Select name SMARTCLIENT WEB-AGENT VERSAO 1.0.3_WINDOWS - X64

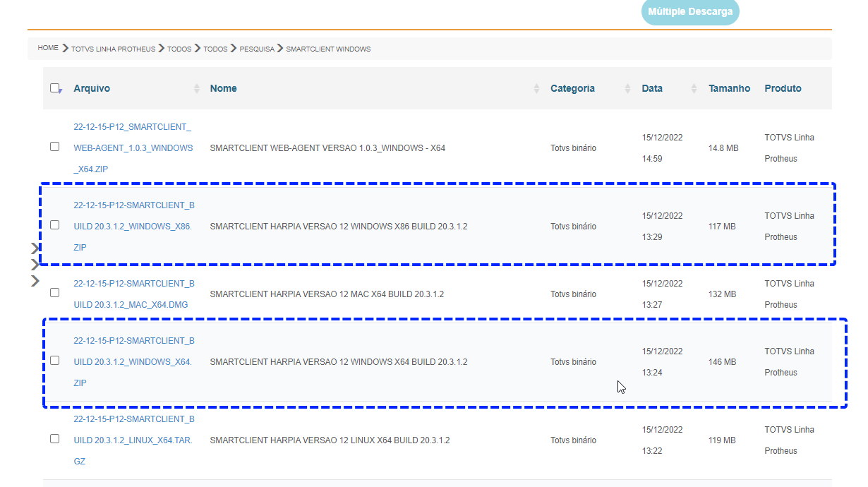(x=327, y=148)
